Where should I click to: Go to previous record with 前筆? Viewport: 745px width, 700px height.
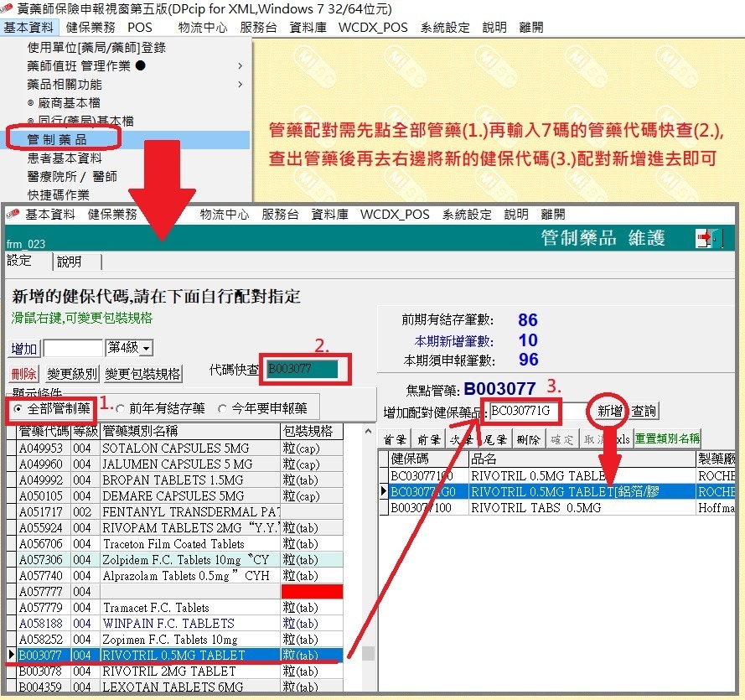tap(428, 438)
